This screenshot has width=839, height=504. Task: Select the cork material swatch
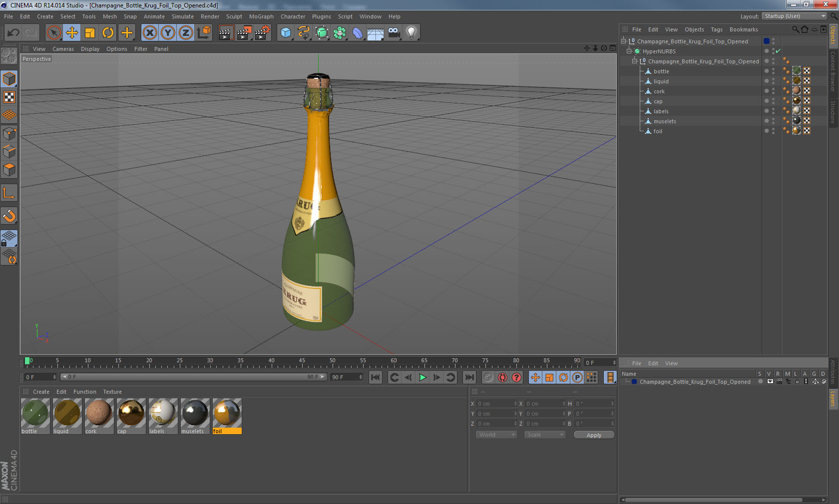[99, 413]
